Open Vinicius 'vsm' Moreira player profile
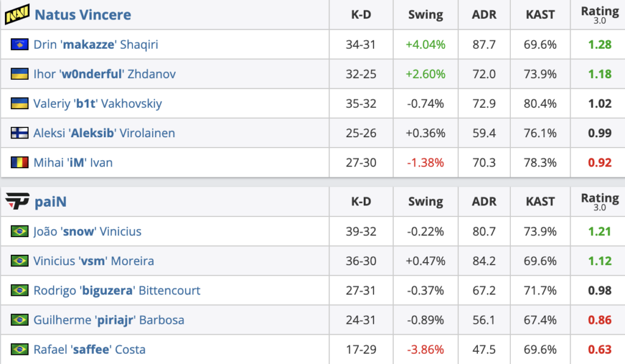This screenshot has width=625, height=364. tap(93, 261)
